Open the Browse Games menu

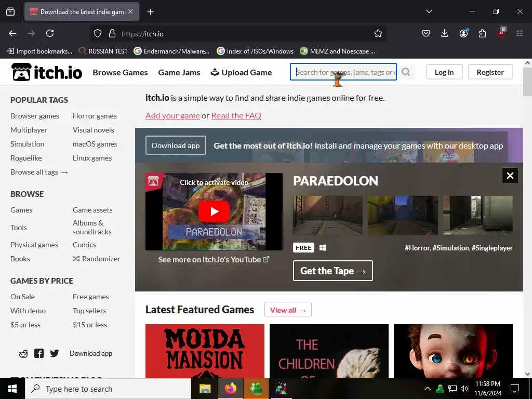pos(120,72)
